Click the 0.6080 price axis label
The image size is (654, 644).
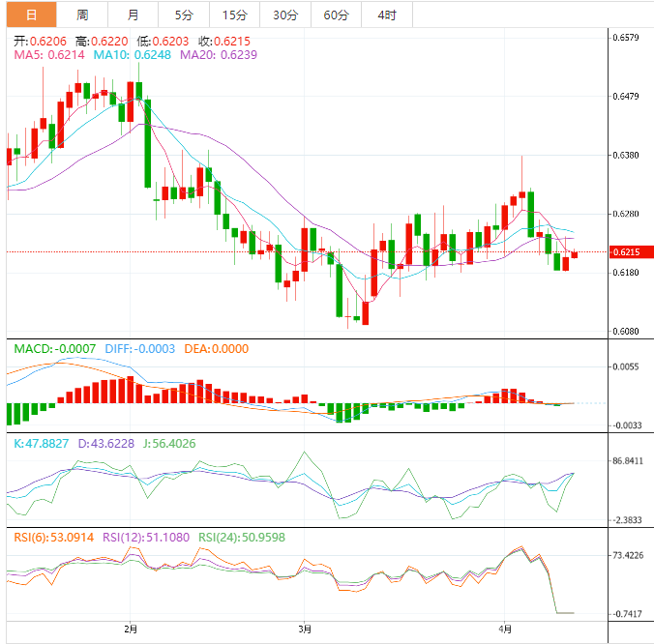click(626, 332)
